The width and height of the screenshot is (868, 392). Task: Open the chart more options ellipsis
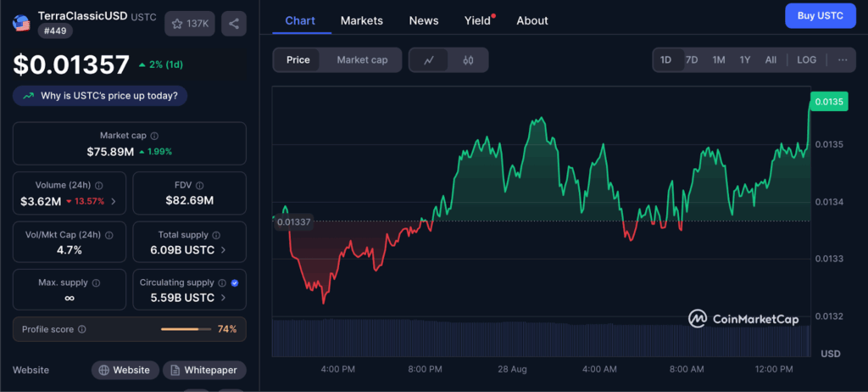[x=842, y=60]
